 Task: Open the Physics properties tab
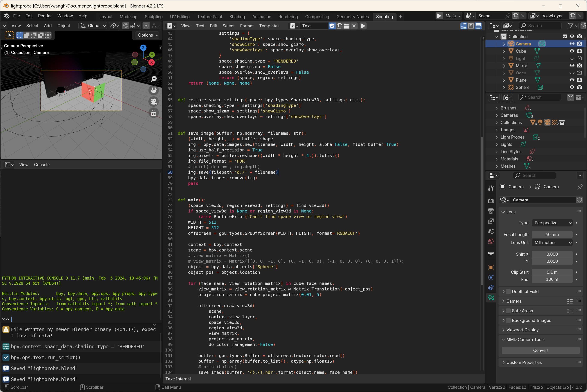point(491,277)
